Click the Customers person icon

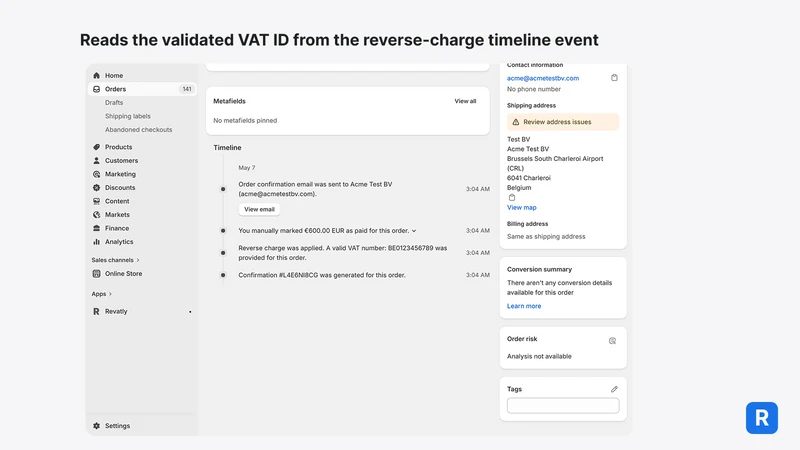point(96,160)
